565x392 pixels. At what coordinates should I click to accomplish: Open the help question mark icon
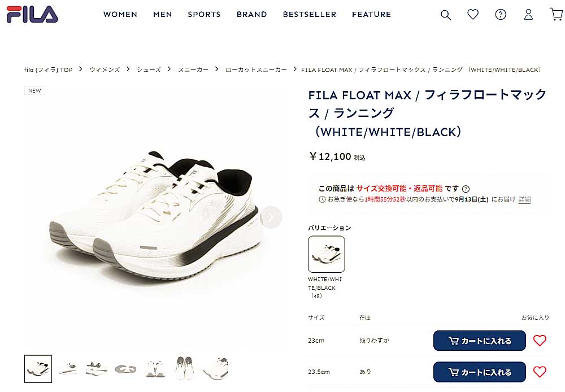(x=501, y=15)
